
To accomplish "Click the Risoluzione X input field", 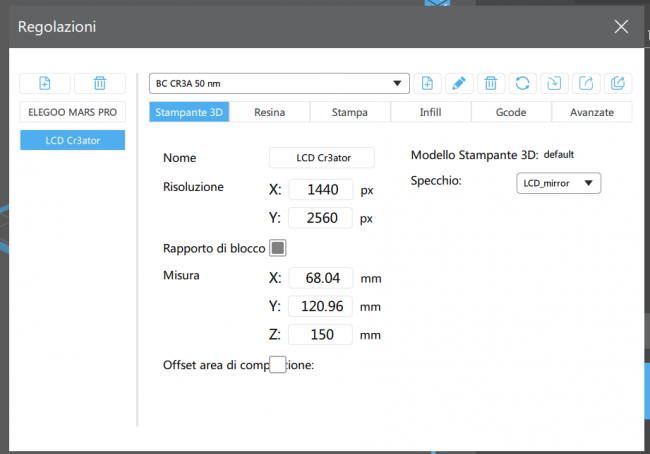I will tap(320, 189).
